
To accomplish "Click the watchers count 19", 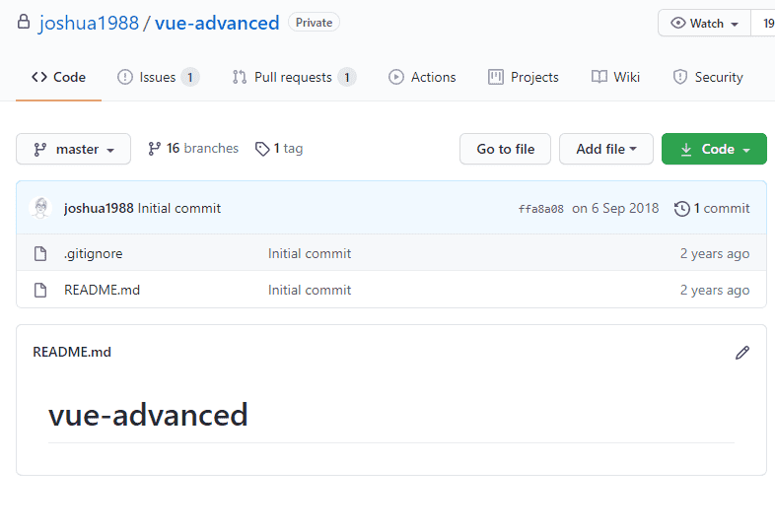I will pos(767,24).
